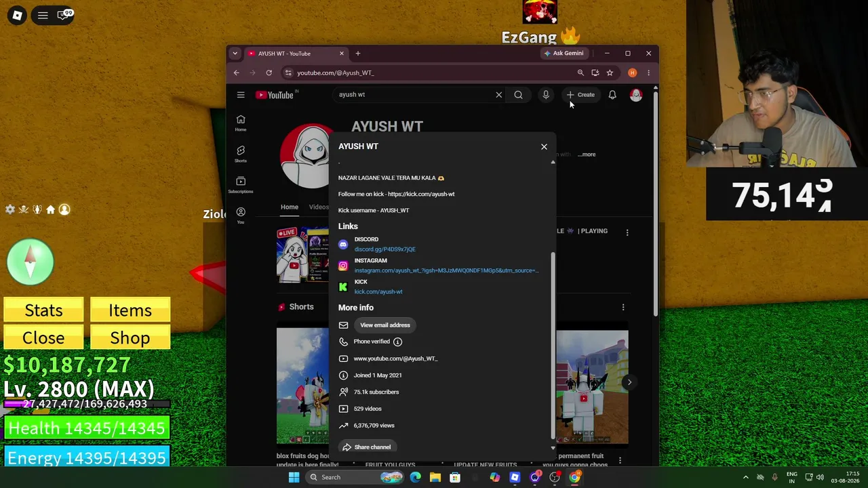Open the Roblox hamburger menu
Viewport: 868px width, 488px height.
pos(43,15)
